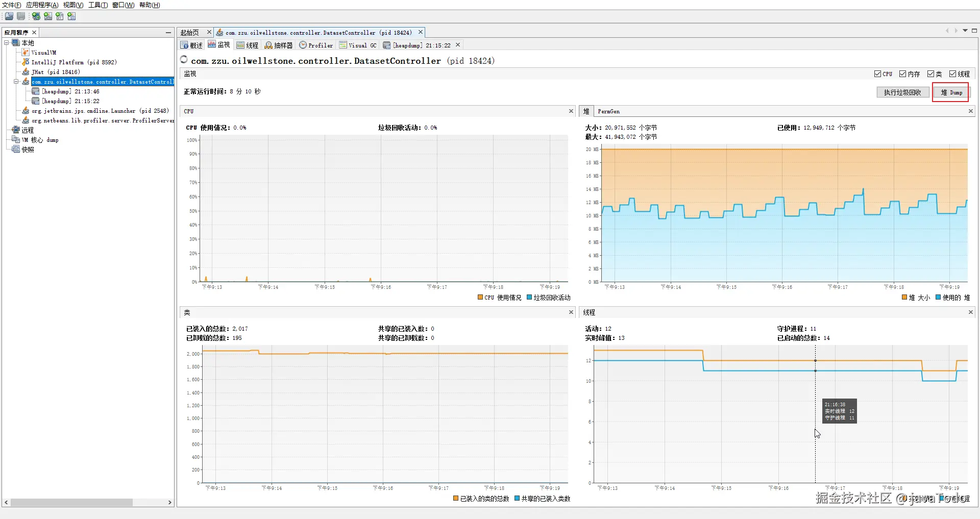The image size is (980, 519).
Task: Open the heapdump 21:15:22 icon in tree
Action: point(36,101)
